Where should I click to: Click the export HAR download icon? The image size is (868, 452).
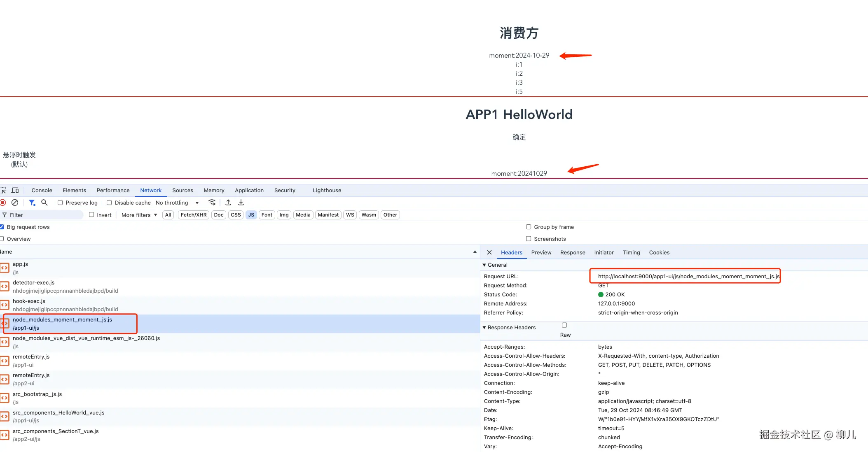tap(241, 203)
